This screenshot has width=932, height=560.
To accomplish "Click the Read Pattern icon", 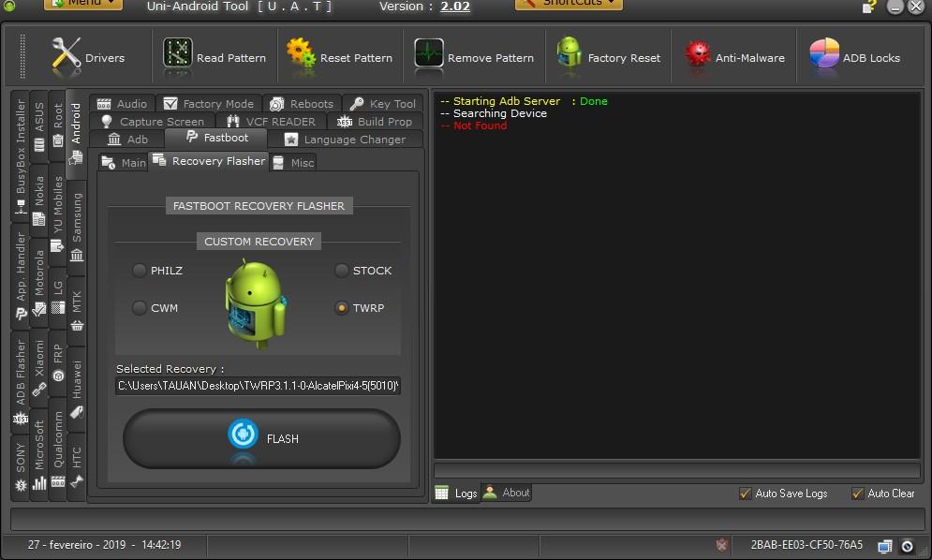I will (178, 52).
